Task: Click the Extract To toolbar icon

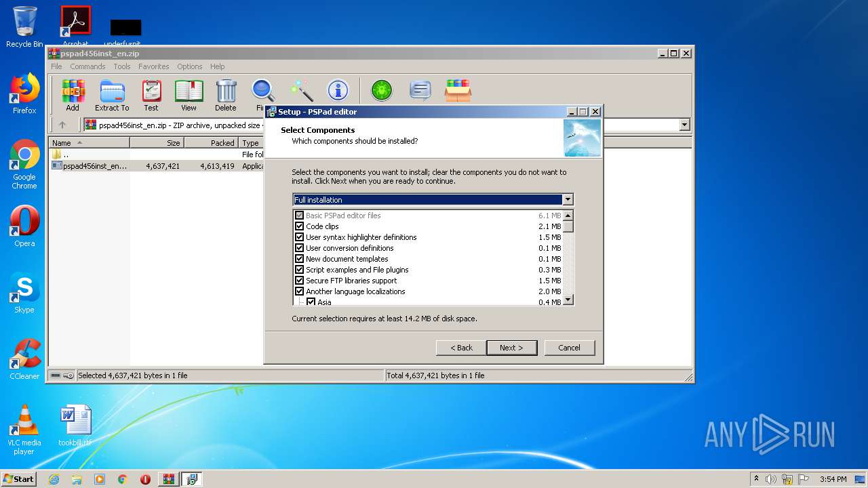Action: coord(112,95)
